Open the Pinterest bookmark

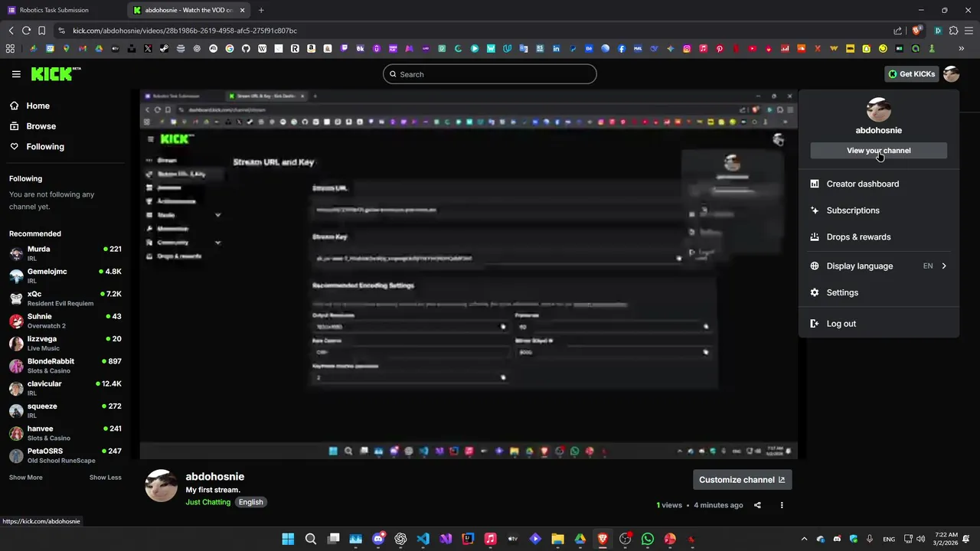click(x=720, y=48)
